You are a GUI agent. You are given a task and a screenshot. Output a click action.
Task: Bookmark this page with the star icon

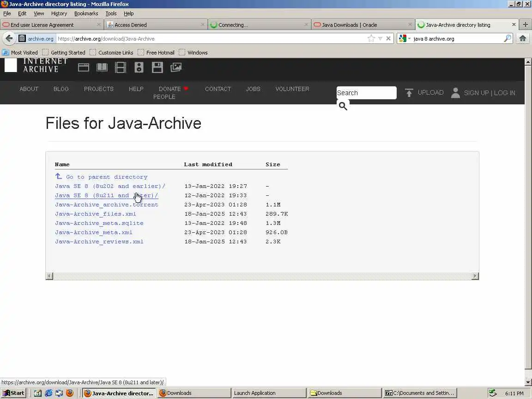coord(371,38)
